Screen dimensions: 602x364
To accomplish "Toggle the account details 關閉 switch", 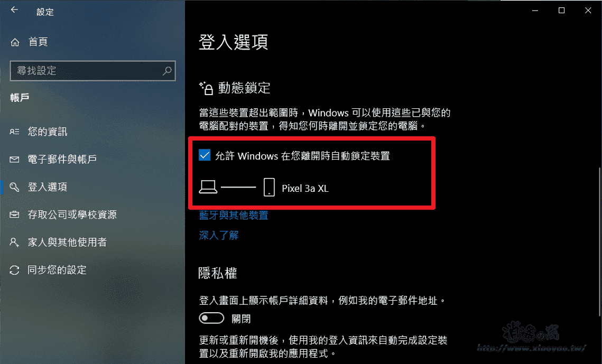I will pyautogui.click(x=211, y=319).
